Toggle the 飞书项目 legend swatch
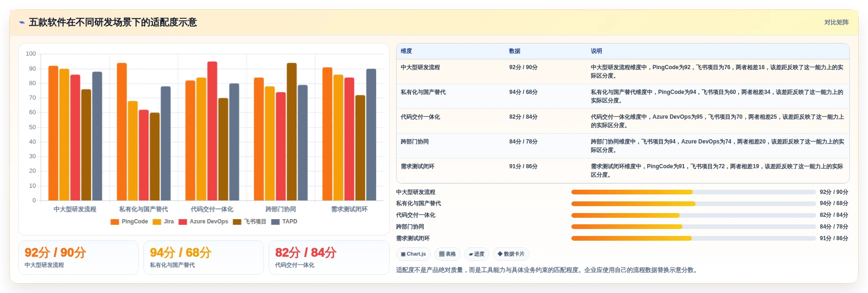 point(237,222)
